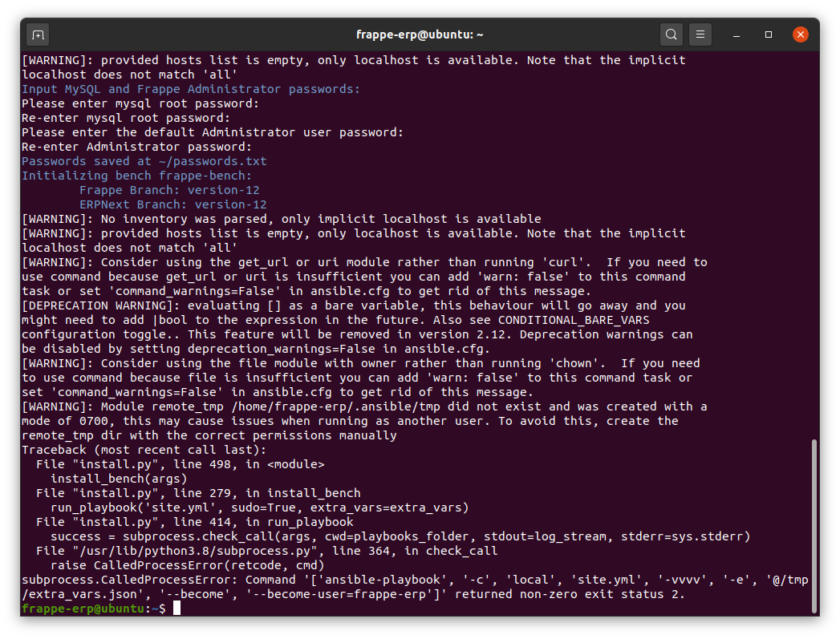
Task: Open the terminal search tool
Action: (x=672, y=34)
